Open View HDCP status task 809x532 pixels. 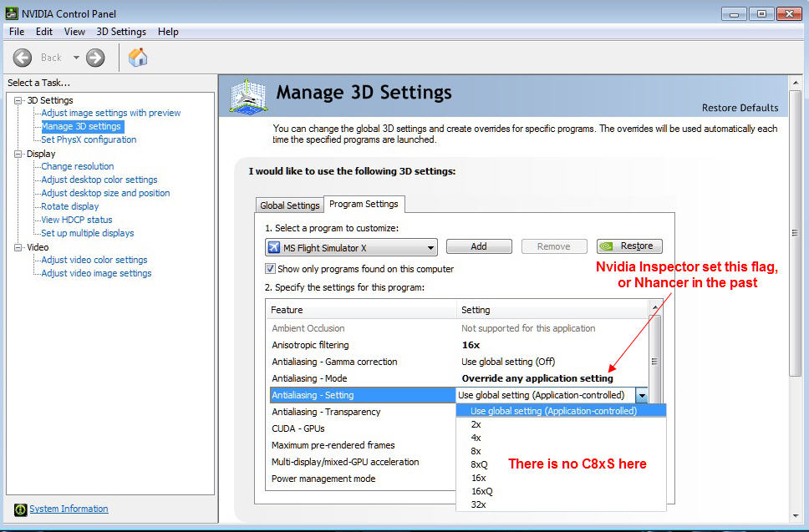coord(76,220)
